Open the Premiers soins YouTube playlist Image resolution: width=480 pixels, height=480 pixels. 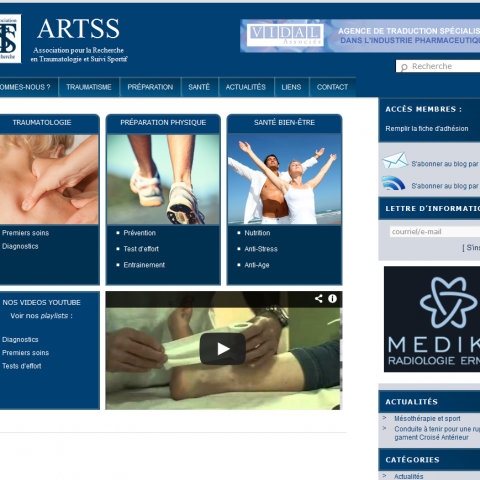[x=26, y=353]
